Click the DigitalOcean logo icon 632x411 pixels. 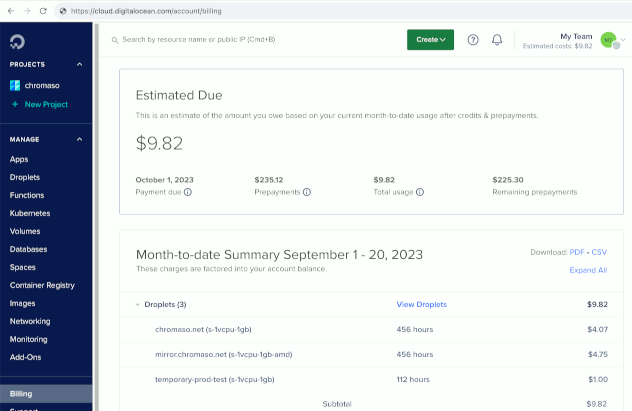17,42
